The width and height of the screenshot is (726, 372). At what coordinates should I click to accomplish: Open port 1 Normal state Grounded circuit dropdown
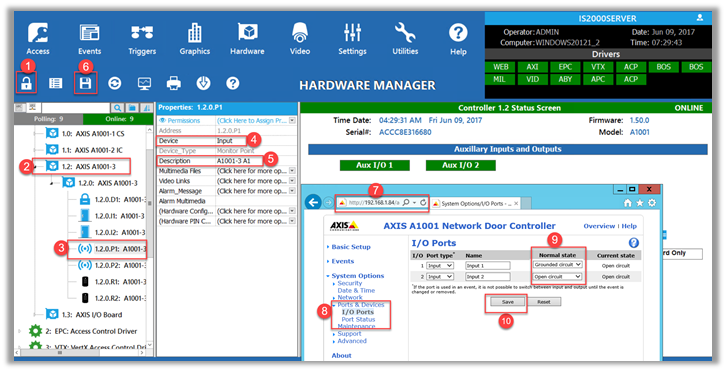point(557,265)
